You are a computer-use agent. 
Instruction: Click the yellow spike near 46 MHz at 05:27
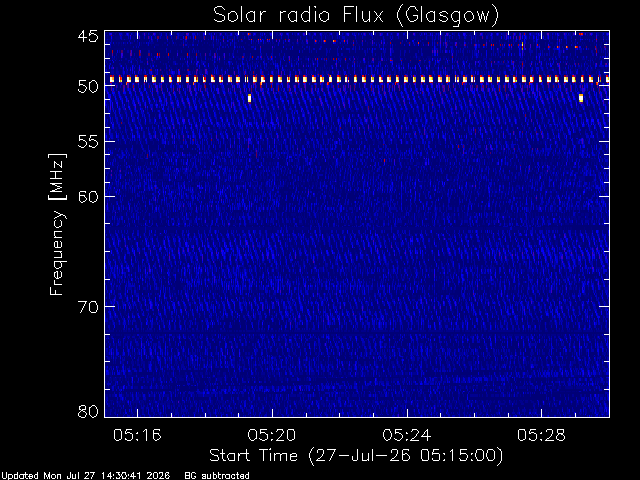[x=522, y=45]
